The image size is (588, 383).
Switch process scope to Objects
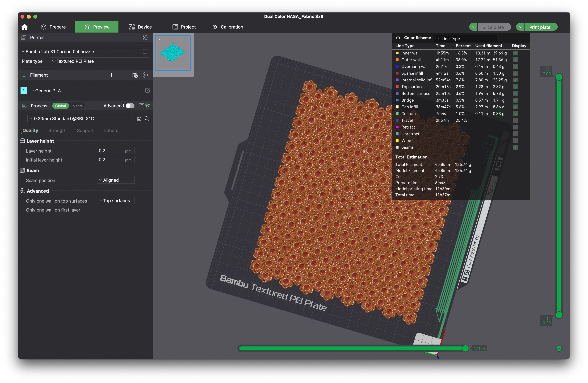(x=76, y=106)
